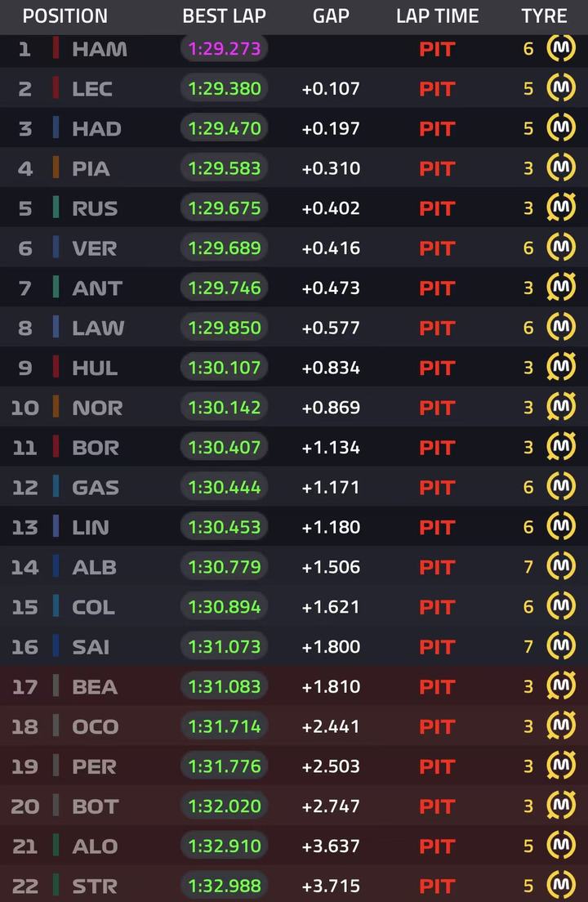Select the TYRE column header

tap(544, 16)
